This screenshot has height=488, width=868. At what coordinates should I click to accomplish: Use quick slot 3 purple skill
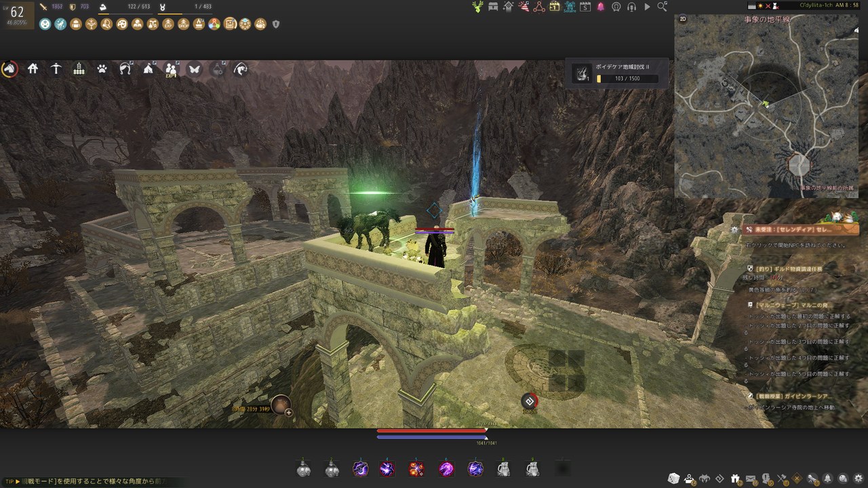(x=361, y=468)
